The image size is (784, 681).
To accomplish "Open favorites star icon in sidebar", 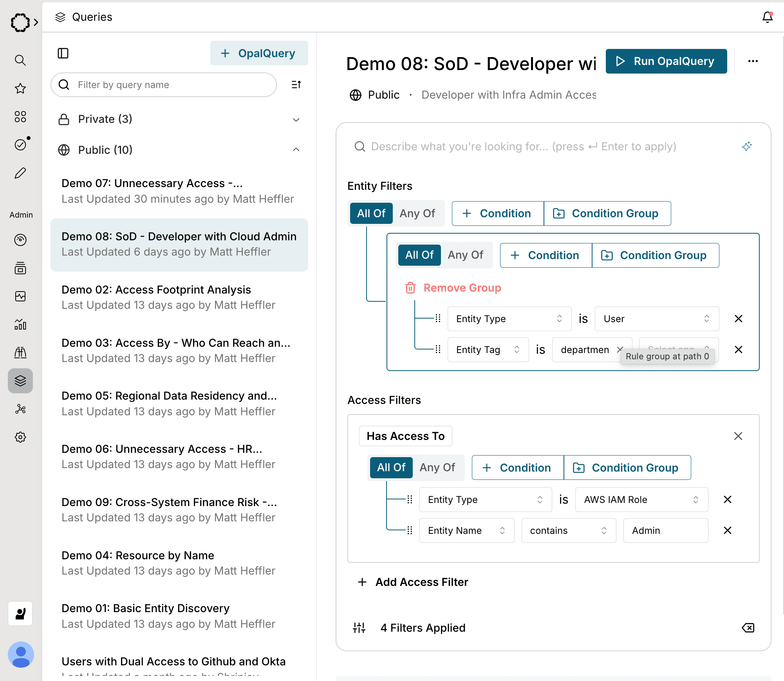I will tap(20, 88).
